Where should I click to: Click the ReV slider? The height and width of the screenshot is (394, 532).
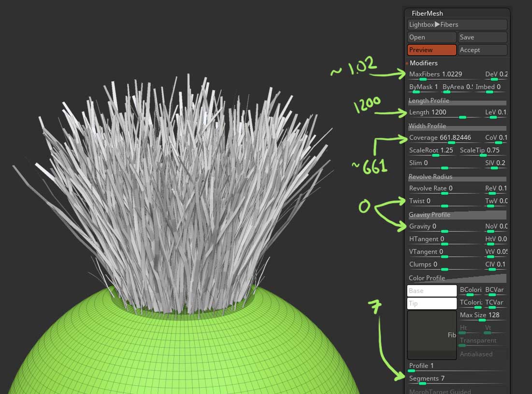[x=496, y=190]
